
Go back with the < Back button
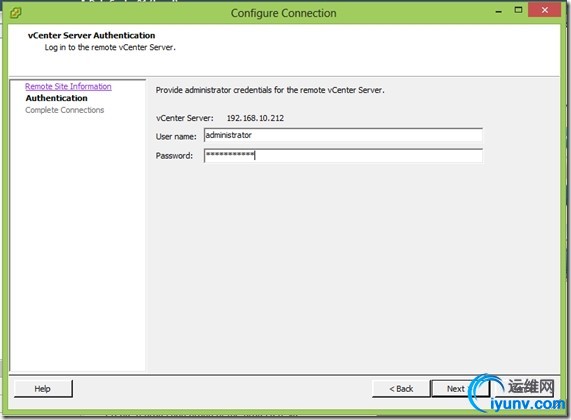click(401, 389)
